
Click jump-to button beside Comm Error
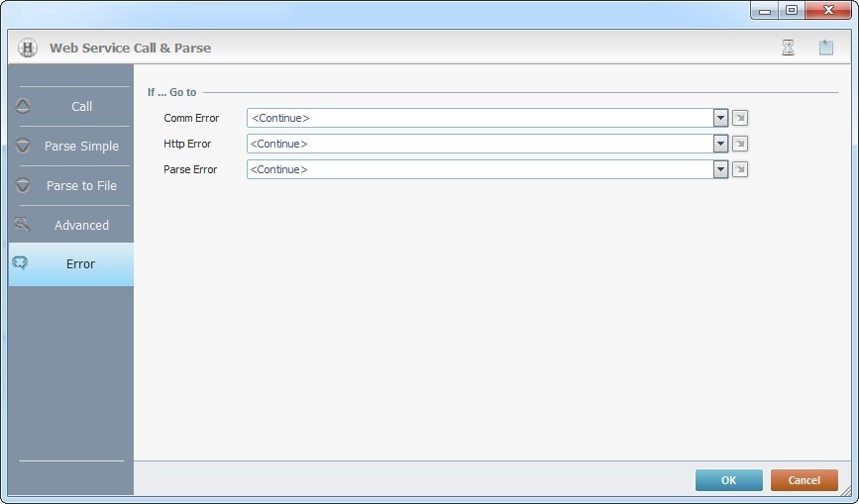tap(740, 118)
